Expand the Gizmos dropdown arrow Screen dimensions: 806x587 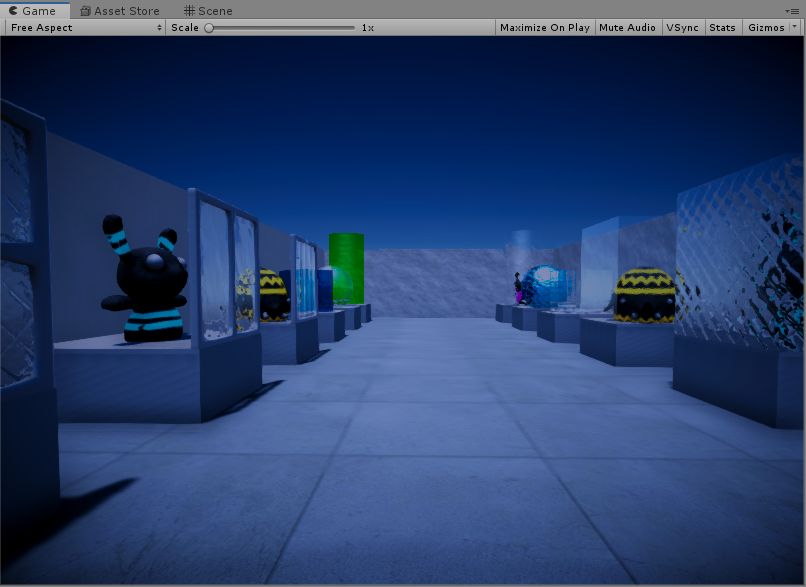[x=795, y=27]
